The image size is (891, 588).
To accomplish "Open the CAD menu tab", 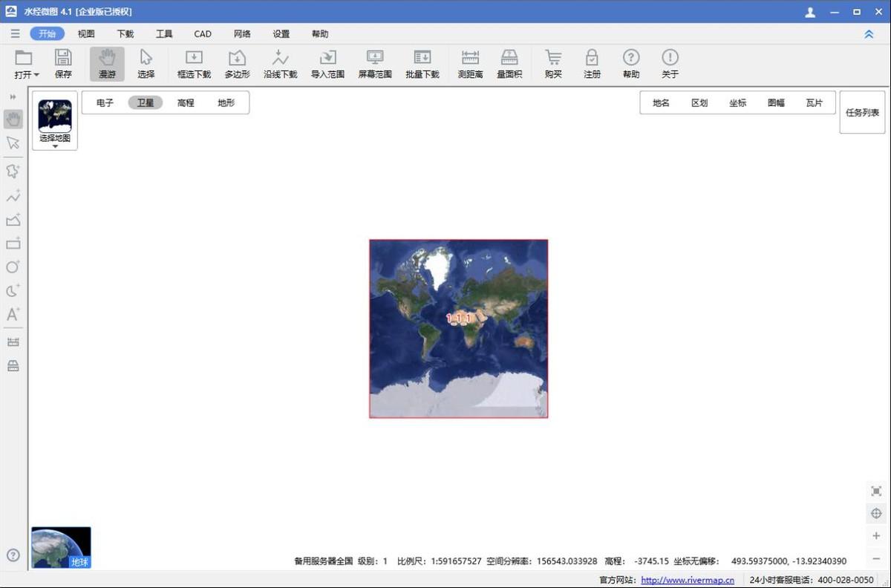I will (203, 34).
